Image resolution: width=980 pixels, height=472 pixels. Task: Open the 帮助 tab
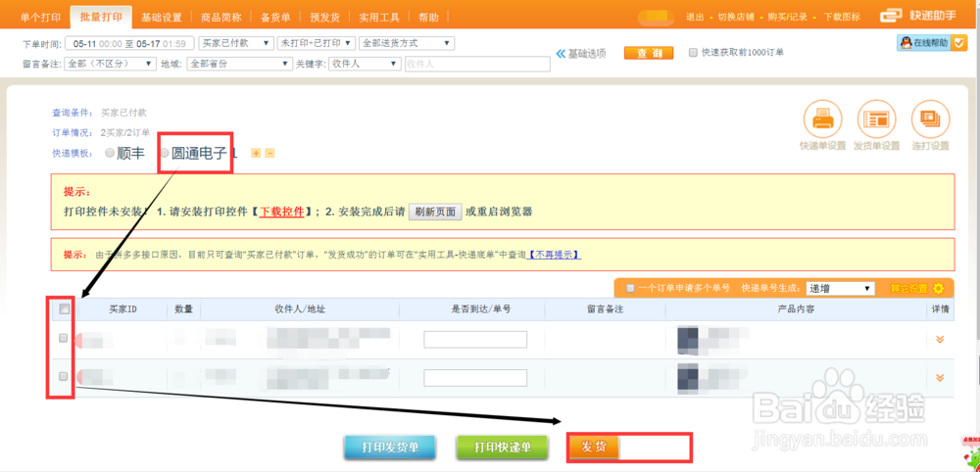pos(429,18)
